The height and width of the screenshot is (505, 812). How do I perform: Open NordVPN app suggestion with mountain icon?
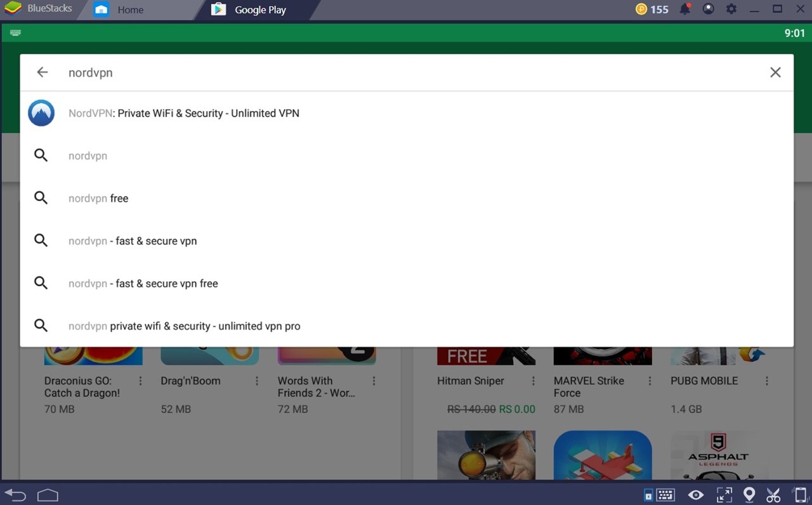41,113
